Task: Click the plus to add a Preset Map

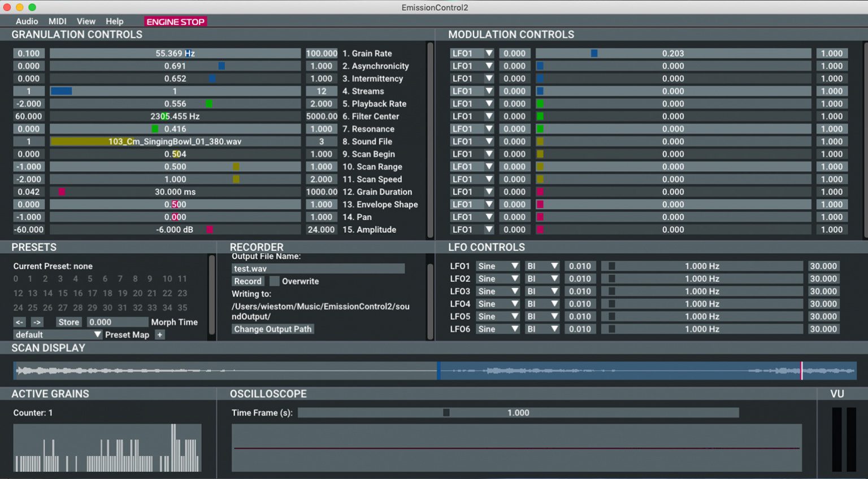Action: [x=160, y=334]
